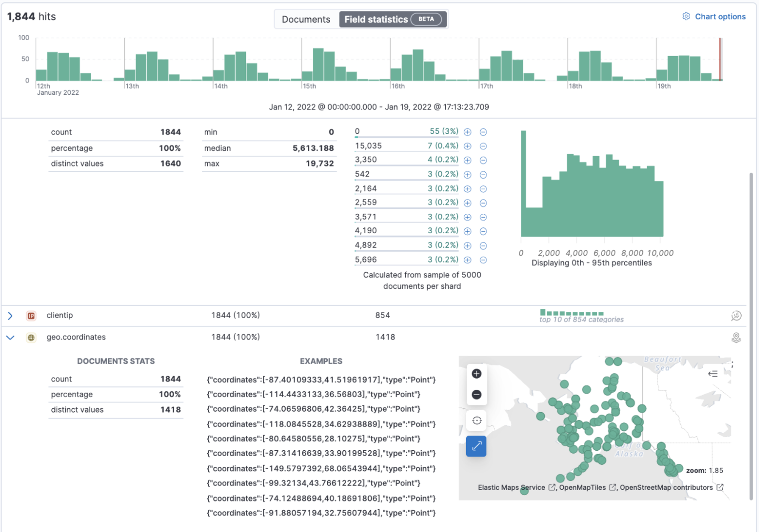Click the fit to data bounds map button
This screenshot has width=759, height=532.
(476, 420)
